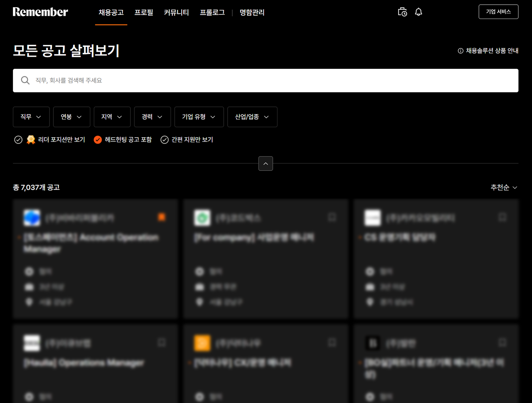This screenshot has width=532, height=403.
Task: Bookmark the [Haulla] Operations Manager card
Action: pyautogui.click(x=162, y=342)
